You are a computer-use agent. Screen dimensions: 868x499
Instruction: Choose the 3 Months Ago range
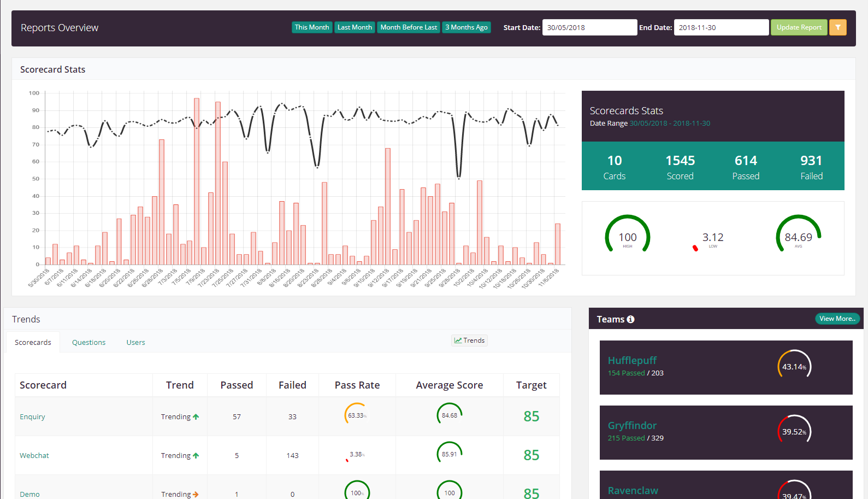[466, 27]
